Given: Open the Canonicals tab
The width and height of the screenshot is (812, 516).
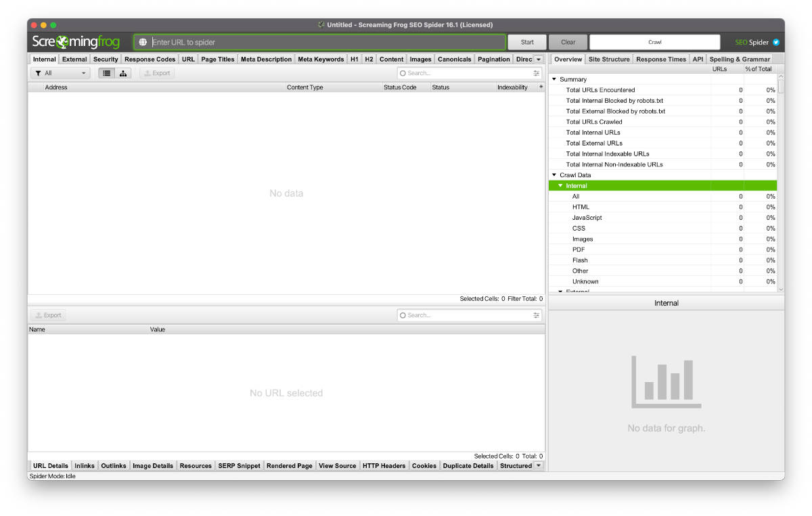Looking at the screenshot, I should coord(454,60).
